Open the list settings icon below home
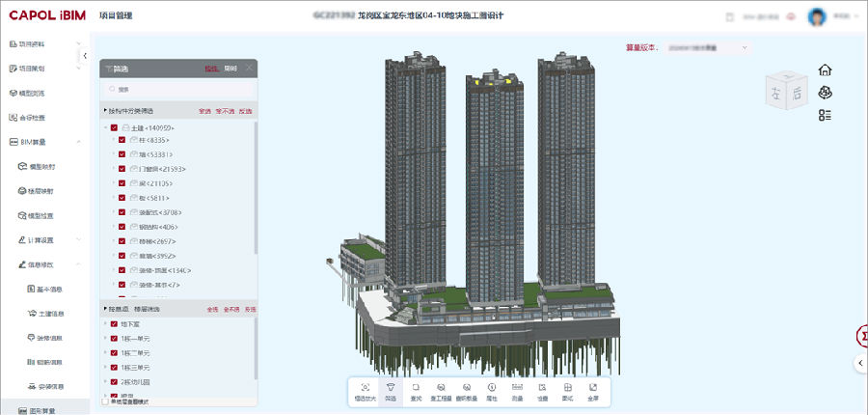The height and width of the screenshot is (415, 868). click(x=825, y=115)
